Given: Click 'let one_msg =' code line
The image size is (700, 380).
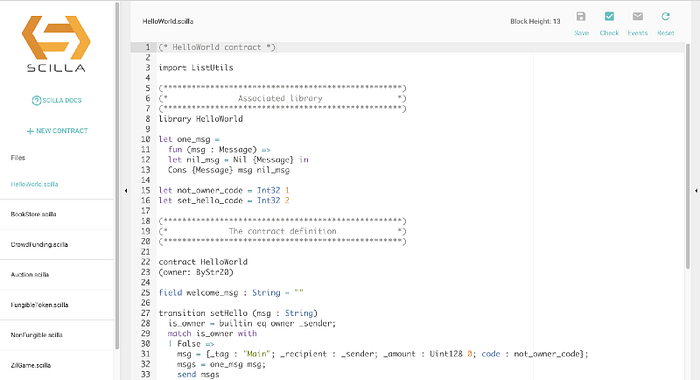Looking at the screenshot, I should (189, 139).
